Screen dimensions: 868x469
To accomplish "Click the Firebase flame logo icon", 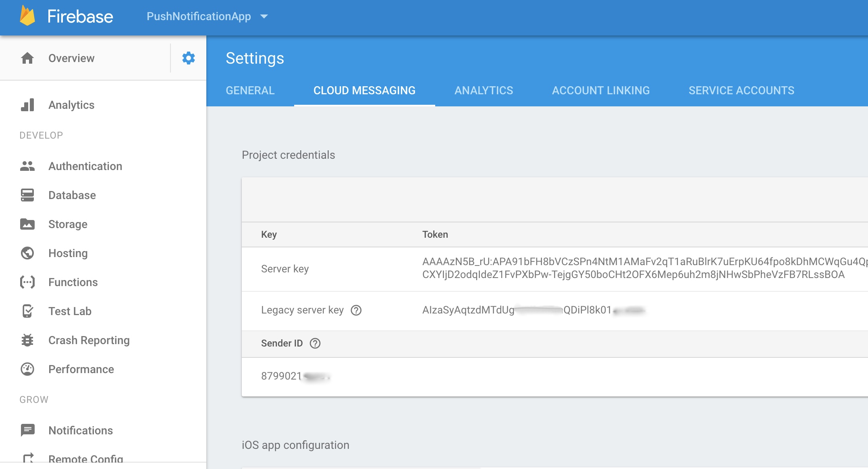I will [x=27, y=16].
